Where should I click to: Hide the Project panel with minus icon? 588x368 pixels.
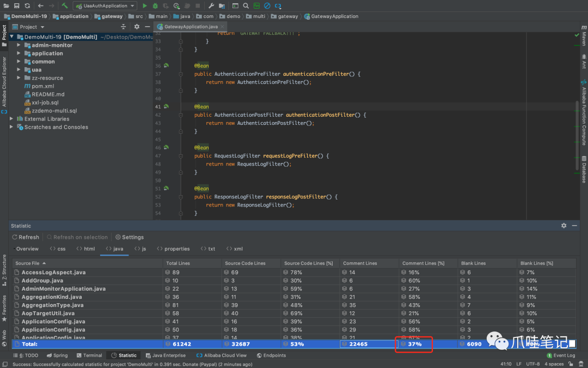pyautogui.click(x=148, y=27)
